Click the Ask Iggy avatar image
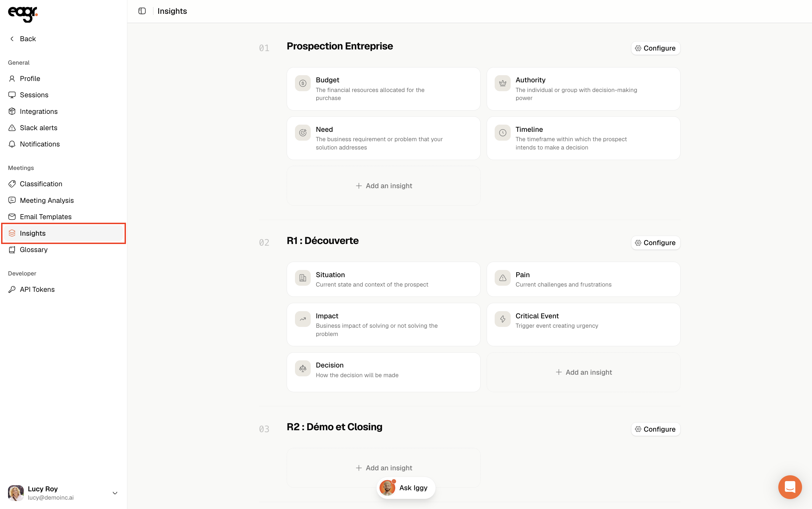The width and height of the screenshot is (812, 509). coord(387,488)
